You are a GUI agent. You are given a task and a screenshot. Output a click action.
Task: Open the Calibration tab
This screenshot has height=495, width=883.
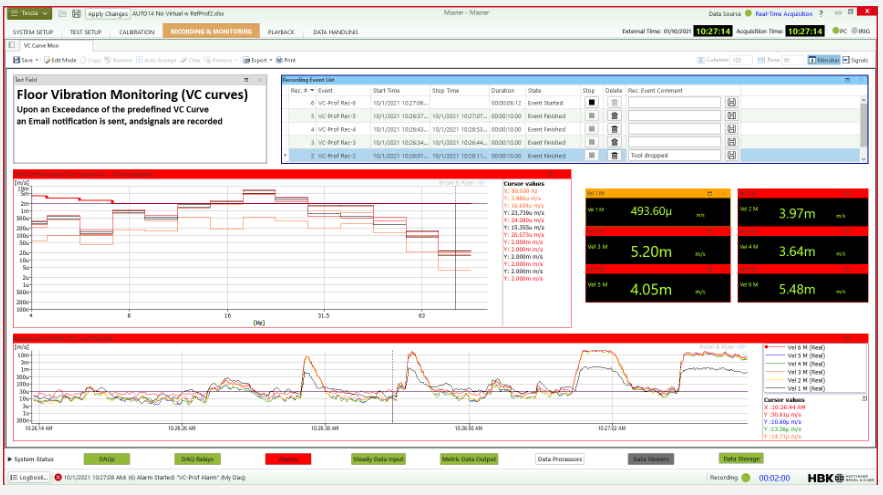tap(136, 32)
